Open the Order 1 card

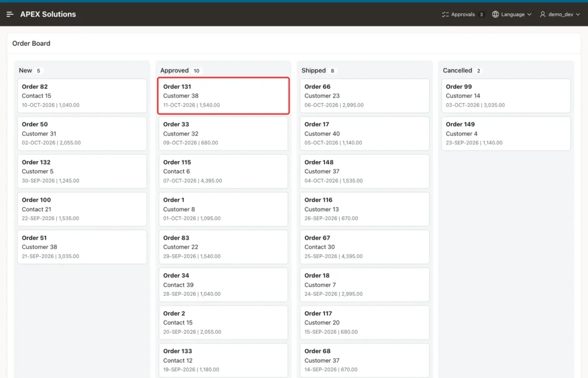coord(223,209)
